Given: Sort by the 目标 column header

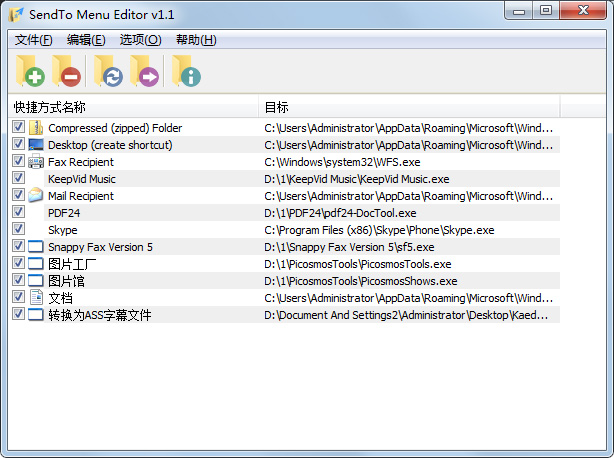Looking at the screenshot, I should (x=409, y=107).
